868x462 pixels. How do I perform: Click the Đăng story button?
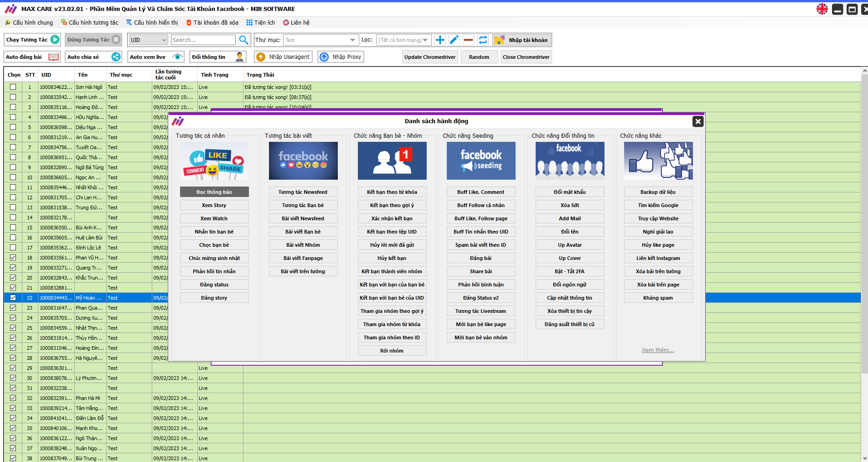click(x=214, y=298)
